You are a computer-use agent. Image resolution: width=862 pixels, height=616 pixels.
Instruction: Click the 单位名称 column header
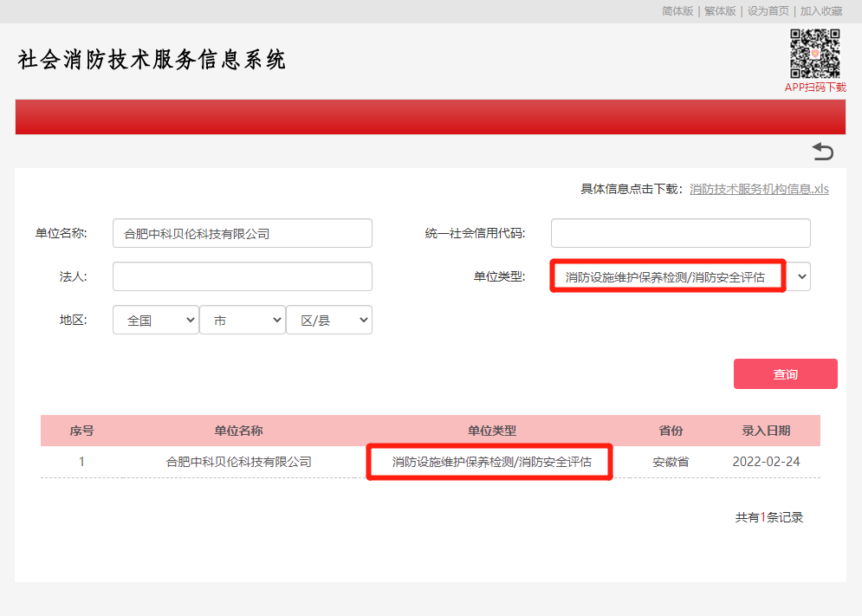point(238,431)
